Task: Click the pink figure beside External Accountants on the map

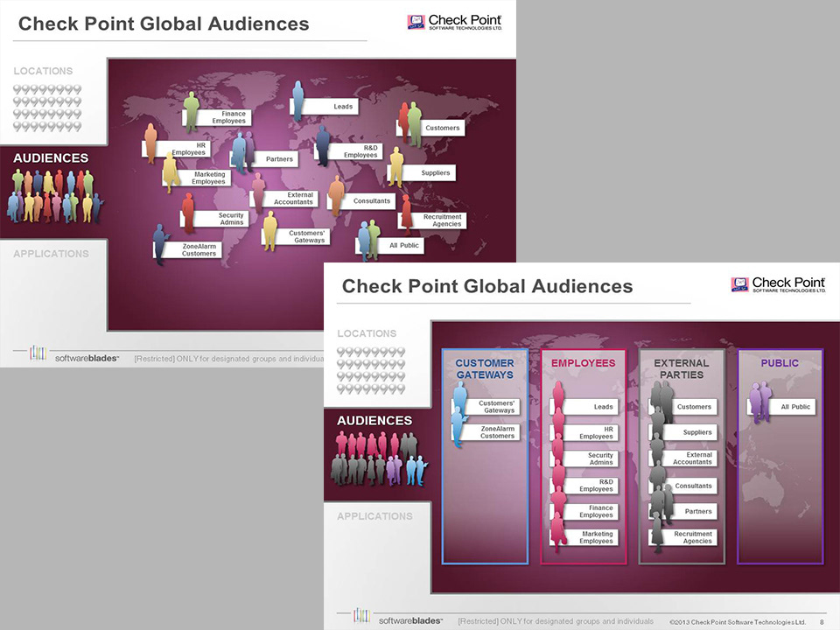Action: click(x=258, y=192)
